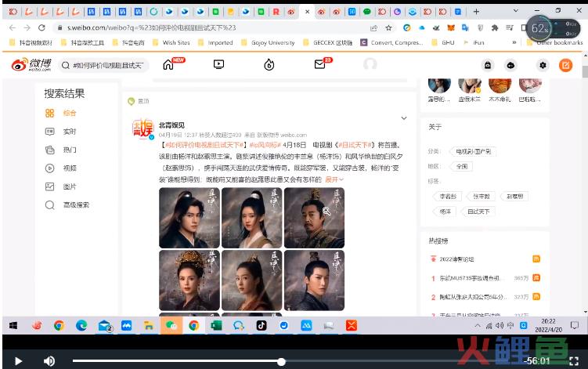This screenshot has height=369, width=588.
Task: Click the 杨洋 tag
Action: pyautogui.click(x=446, y=212)
